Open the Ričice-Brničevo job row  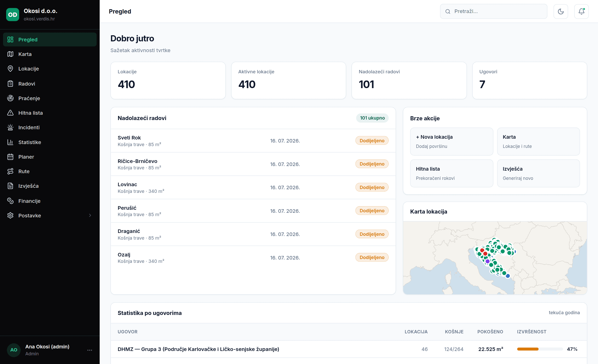253,164
